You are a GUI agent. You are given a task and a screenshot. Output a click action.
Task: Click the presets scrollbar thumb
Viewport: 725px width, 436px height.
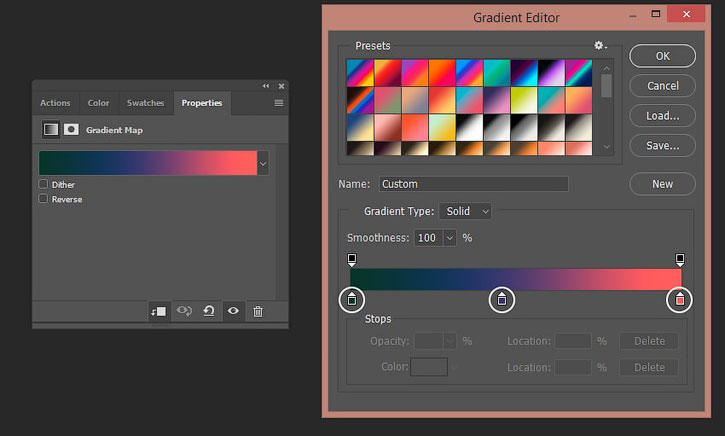click(x=606, y=86)
